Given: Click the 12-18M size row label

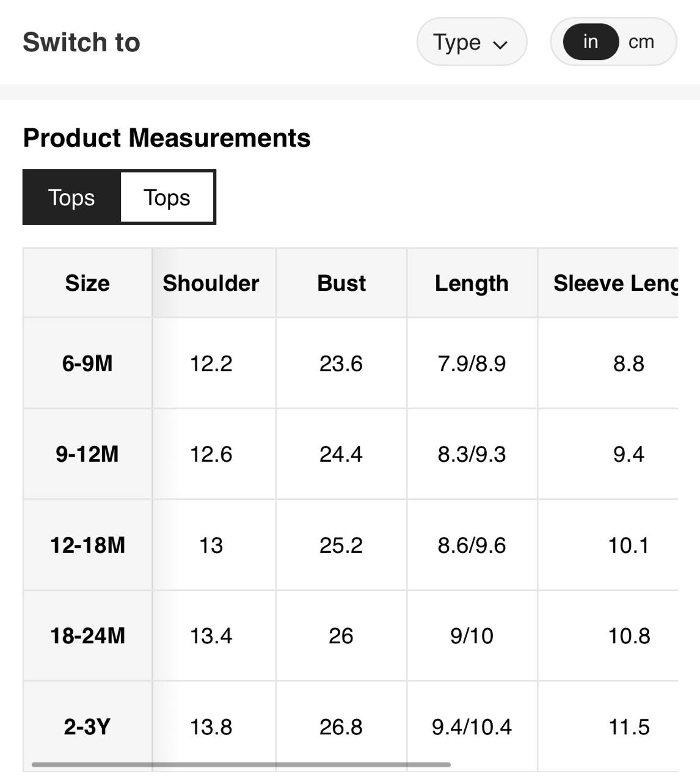Looking at the screenshot, I should pos(87,545).
